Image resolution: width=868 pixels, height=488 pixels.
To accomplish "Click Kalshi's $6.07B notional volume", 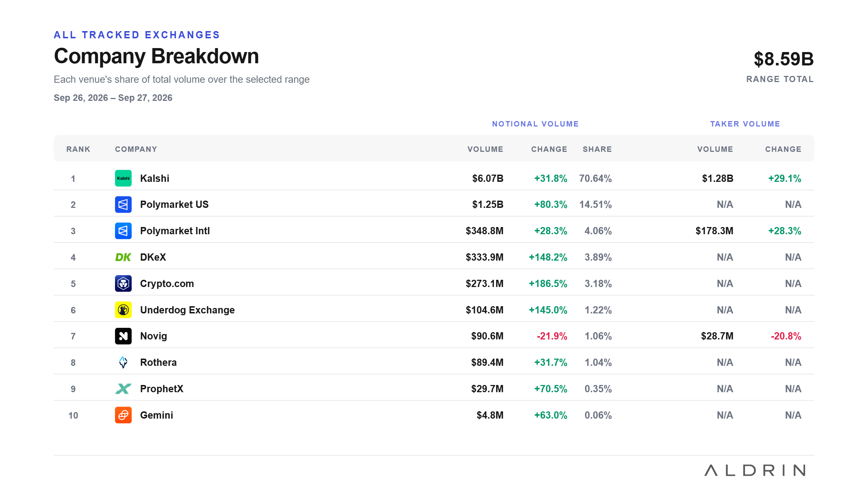I will [x=488, y=179].
